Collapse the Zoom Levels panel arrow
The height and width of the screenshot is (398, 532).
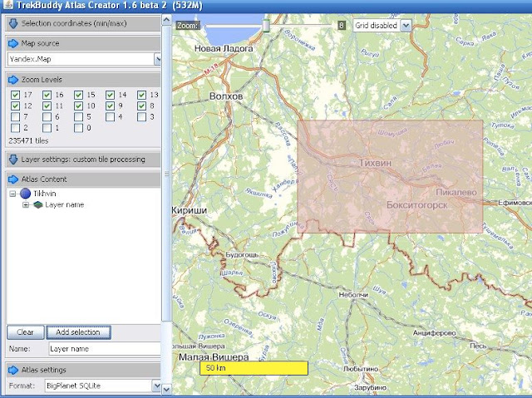13,79
